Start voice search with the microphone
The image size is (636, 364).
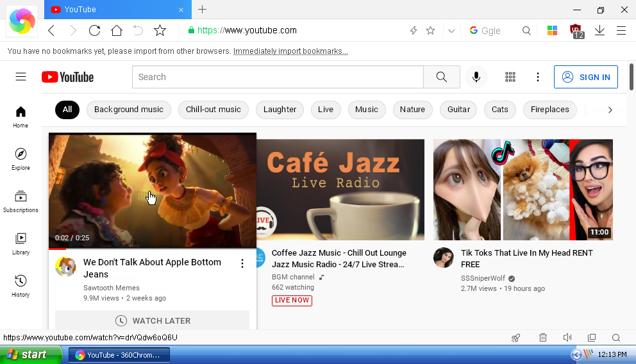click(x=476, y=77)
